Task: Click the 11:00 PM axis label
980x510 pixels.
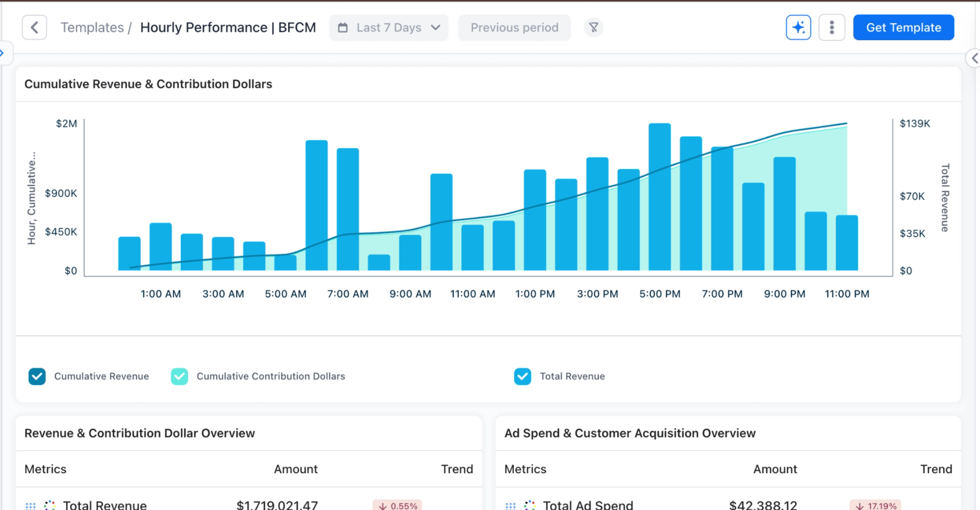Action: point(847,294)
